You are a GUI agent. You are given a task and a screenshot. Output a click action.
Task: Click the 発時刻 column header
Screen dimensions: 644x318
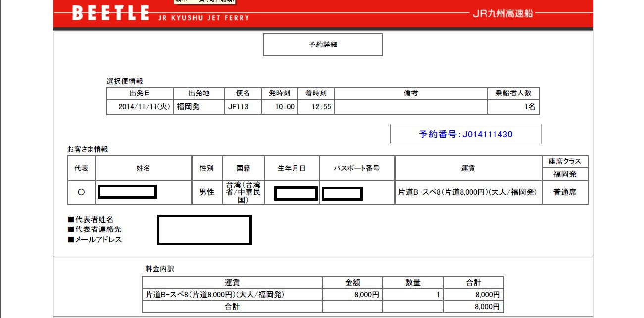click(x=279, y=93)
